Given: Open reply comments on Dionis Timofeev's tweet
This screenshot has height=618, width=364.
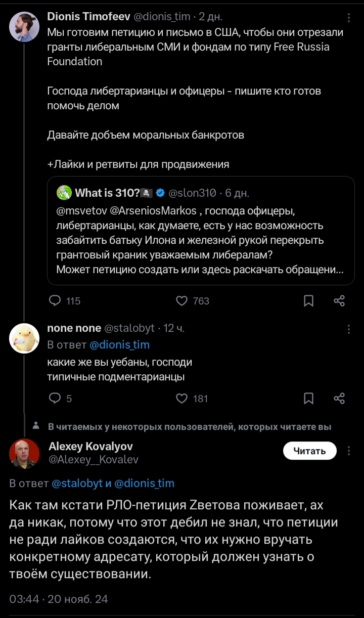Looking at the screenshot, I should tap(55, 301).
